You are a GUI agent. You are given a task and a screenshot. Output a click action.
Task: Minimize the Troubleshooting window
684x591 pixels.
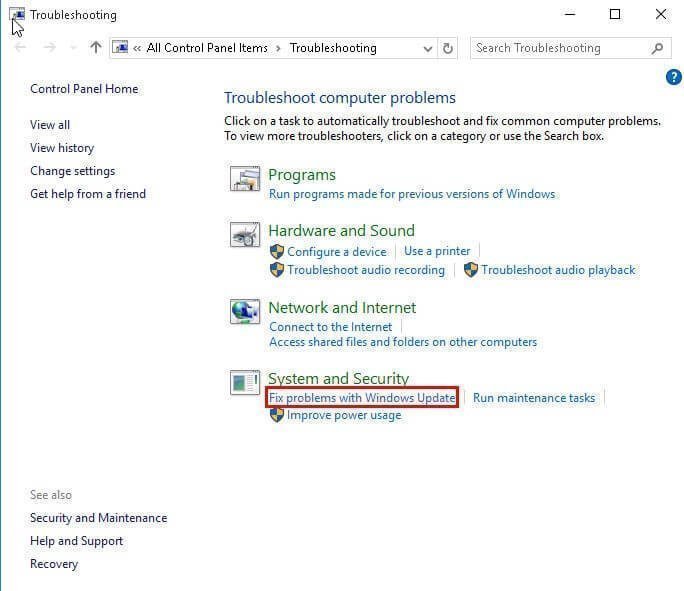pyautogui.click(x=570, y=14)
